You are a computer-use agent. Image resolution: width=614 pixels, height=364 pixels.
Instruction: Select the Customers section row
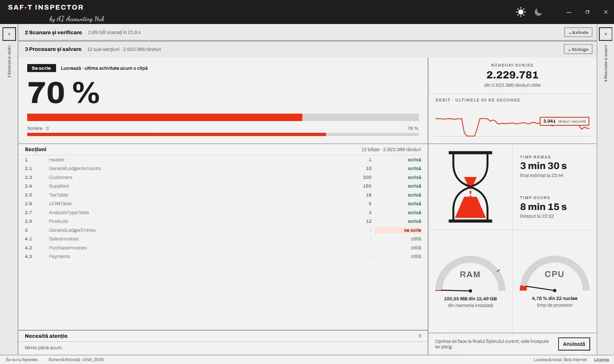(x=223, y=177)
